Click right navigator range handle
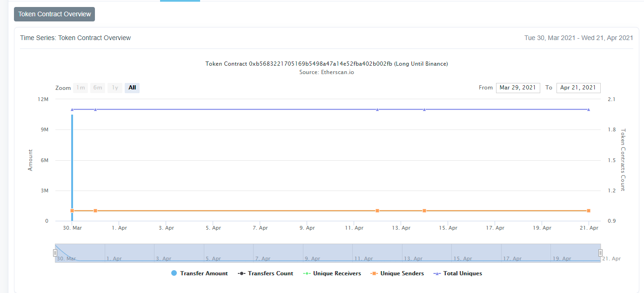 [x=600, y=252]
